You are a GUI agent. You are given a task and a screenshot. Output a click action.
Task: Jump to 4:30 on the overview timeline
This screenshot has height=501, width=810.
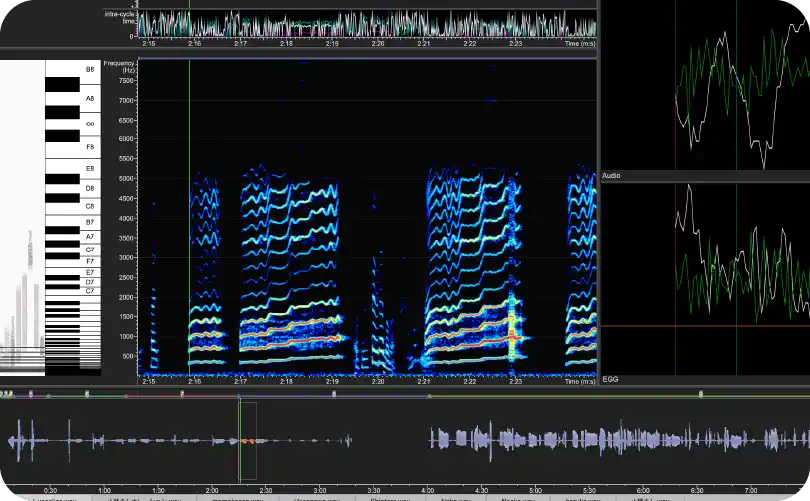[x=481, y=490]
